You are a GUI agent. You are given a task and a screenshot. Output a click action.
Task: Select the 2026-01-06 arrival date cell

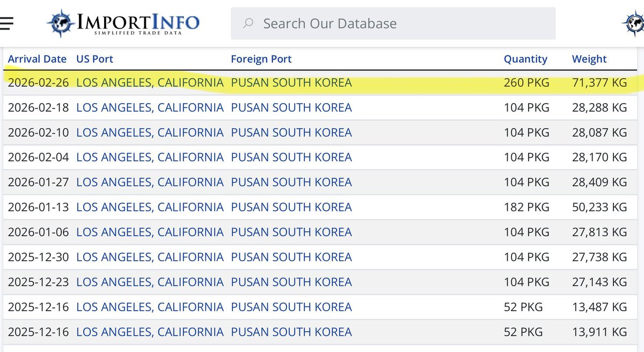coord(38,232)
